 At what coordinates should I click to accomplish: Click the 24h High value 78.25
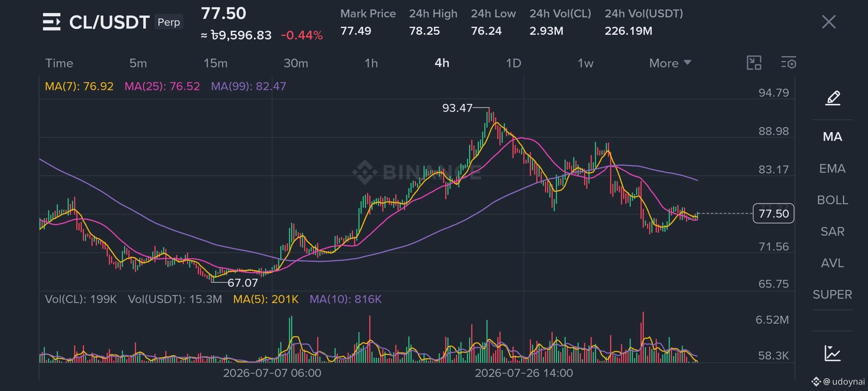point(424,31)
